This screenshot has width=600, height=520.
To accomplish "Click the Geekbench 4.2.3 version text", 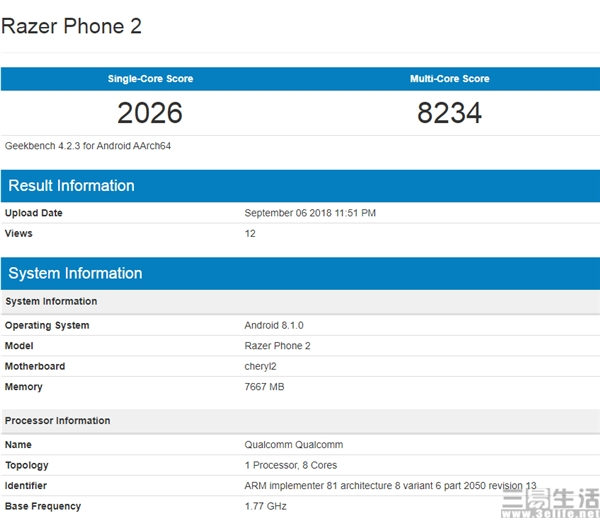I will point(88,146).
